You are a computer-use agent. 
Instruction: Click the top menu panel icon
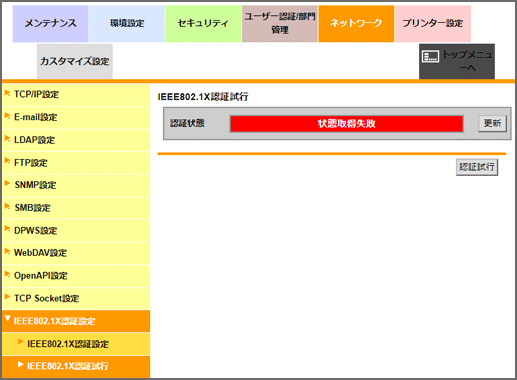click(x=430, y=56)
